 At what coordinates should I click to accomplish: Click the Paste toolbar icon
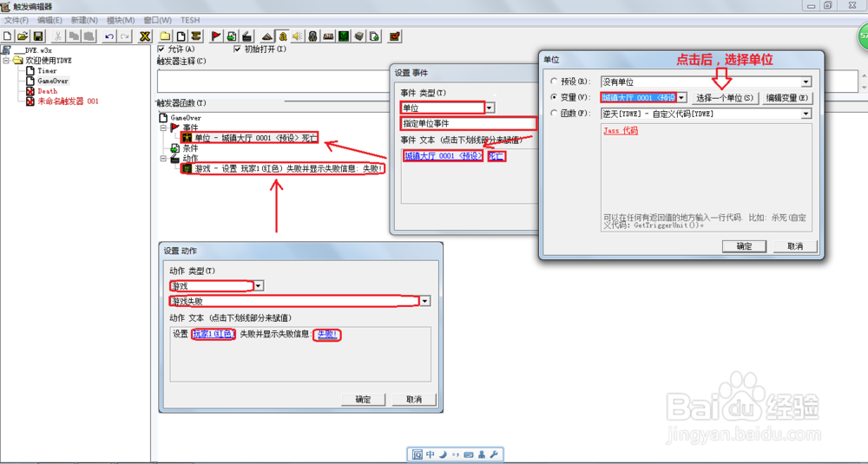88,36
